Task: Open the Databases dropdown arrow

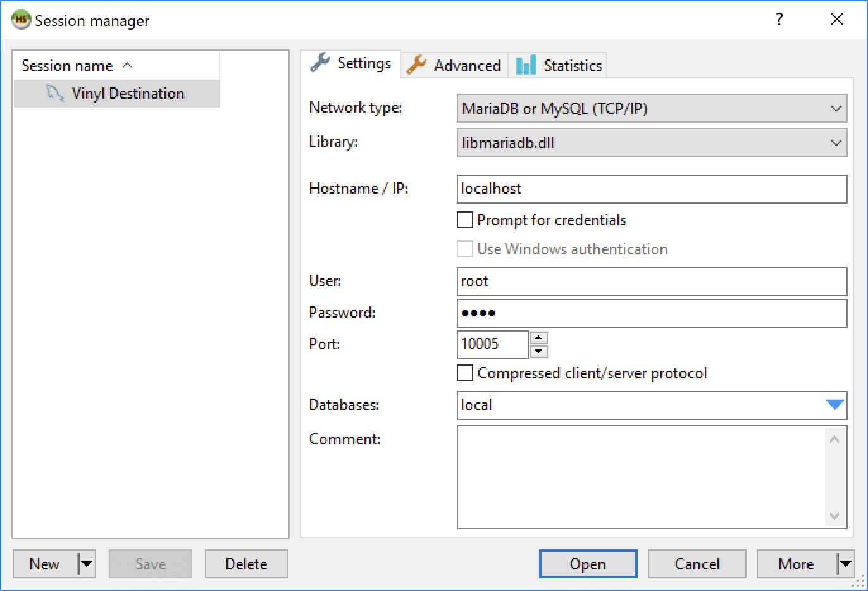Action: click(x=835, y=405)
